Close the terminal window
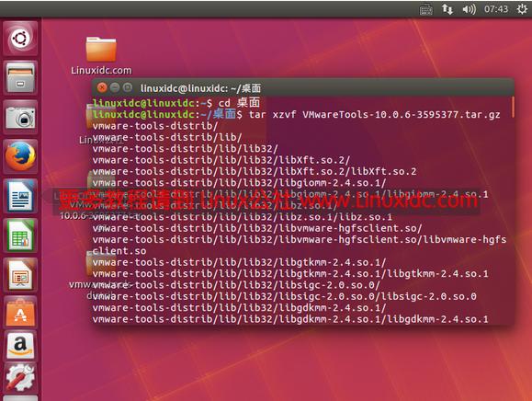Screen dimensions: 532x401 (102, 88)
